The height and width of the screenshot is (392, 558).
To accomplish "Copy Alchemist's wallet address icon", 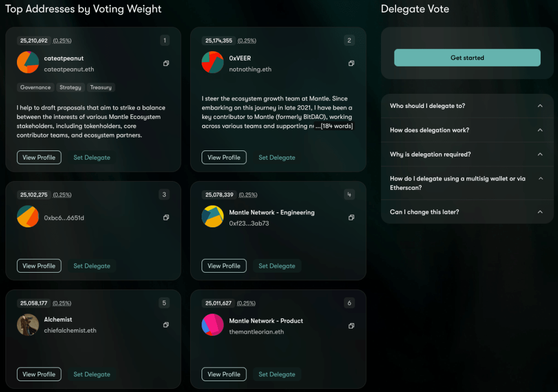I will click(166, 324).
